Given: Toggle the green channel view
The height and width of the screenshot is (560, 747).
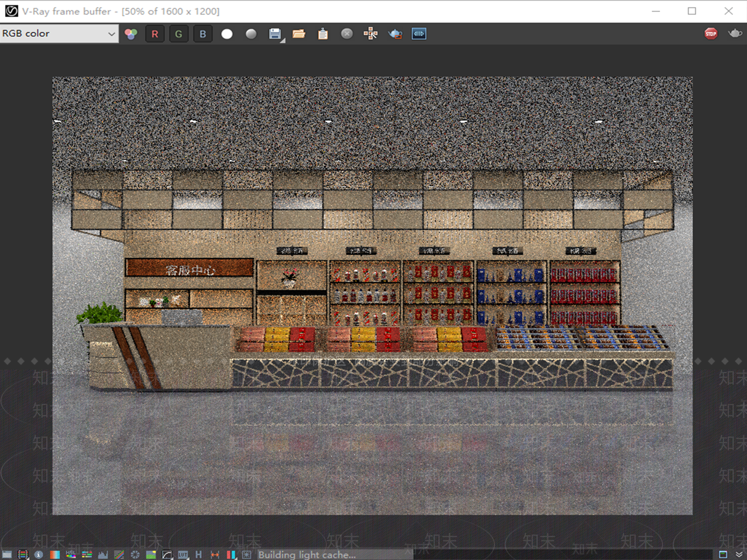Looking at the screenshot, I should pos(178,34).
